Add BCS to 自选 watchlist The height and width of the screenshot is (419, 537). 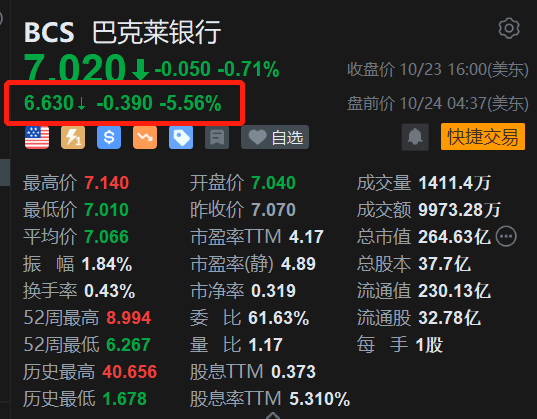pyautogui.click(x=275, y=137)
